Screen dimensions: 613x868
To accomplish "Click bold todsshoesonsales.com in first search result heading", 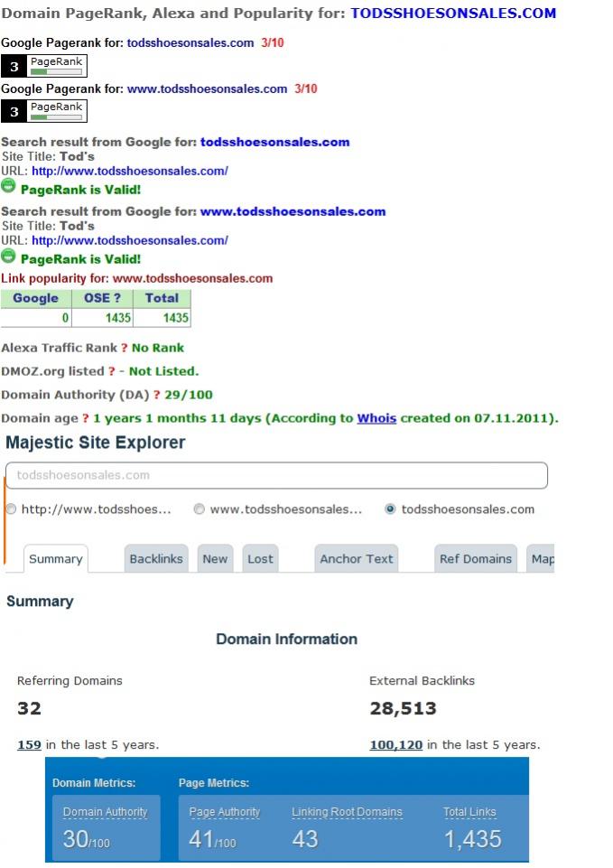I will point(275,143).
